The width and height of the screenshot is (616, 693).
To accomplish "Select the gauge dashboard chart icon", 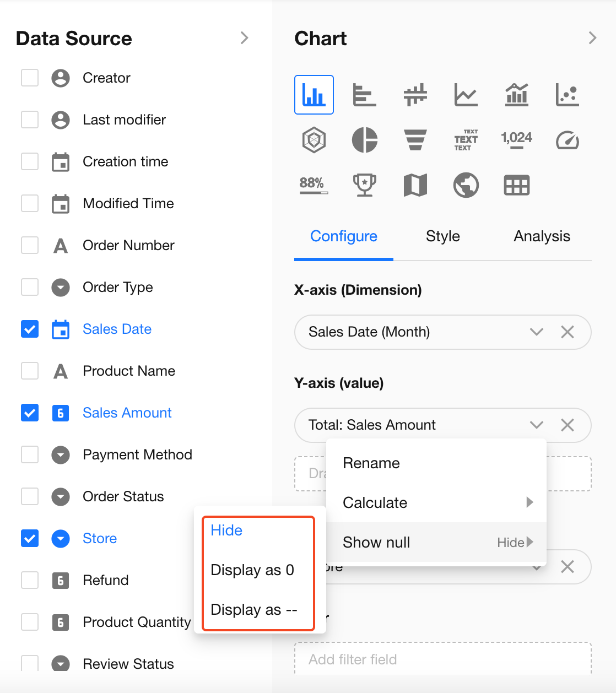I will pyautogui.click(x=567, y=140).
